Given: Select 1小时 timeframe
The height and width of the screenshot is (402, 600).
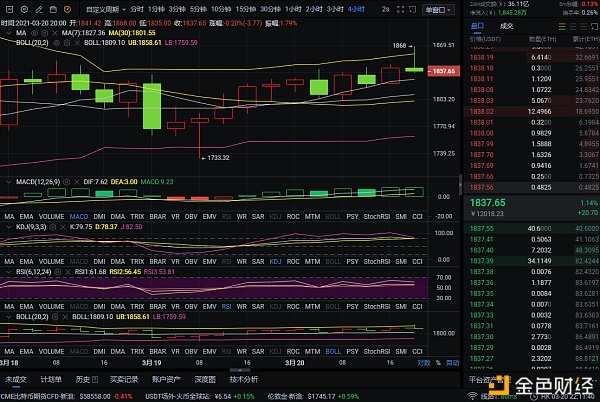Looking at the screenshot, I should pos(293,9).
